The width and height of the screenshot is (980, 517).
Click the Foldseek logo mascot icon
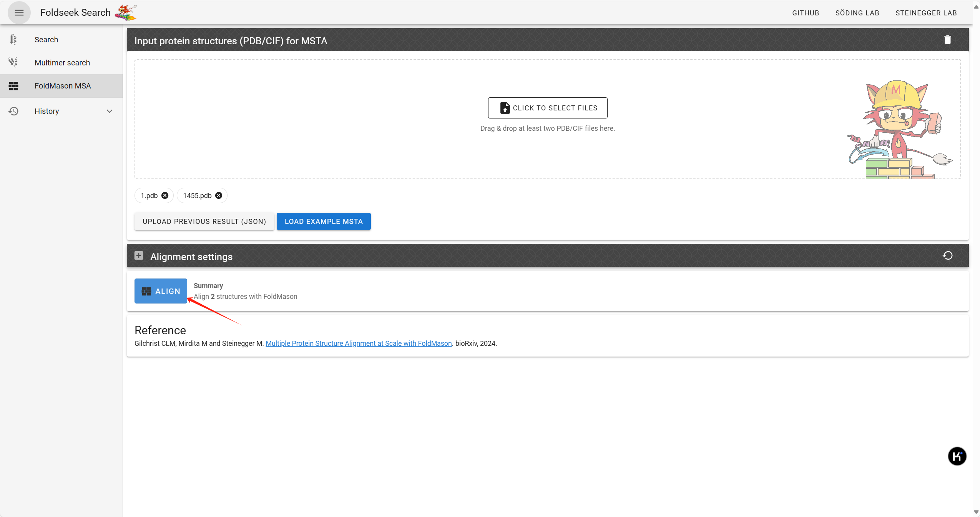[x=126, y=13]
